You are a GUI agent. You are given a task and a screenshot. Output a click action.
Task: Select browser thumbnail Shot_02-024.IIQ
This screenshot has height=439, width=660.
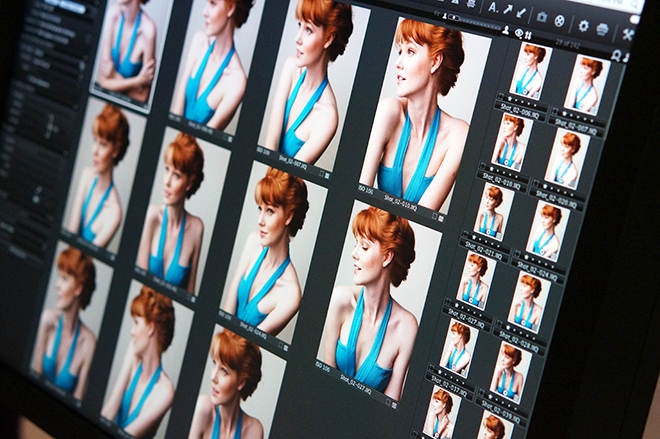click(547, 231)
